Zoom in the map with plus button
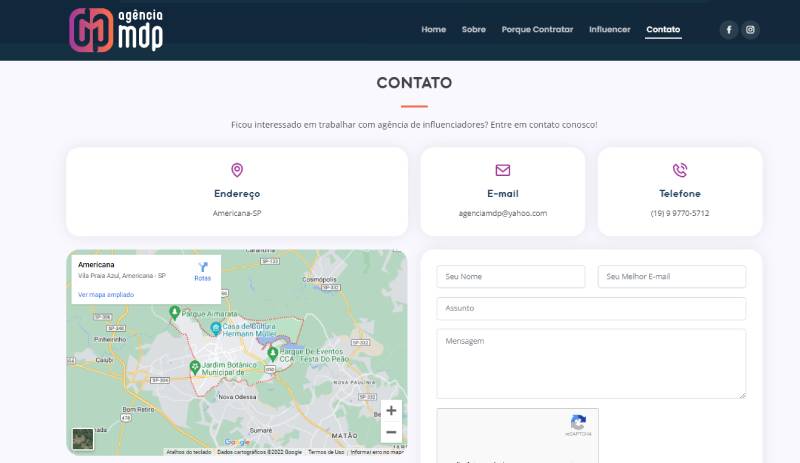Viewport: 800px width, 463px height. click(391, 410)
